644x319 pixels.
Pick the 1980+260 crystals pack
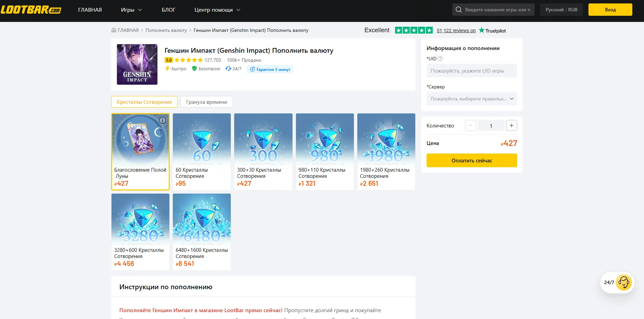pos(386,152)
